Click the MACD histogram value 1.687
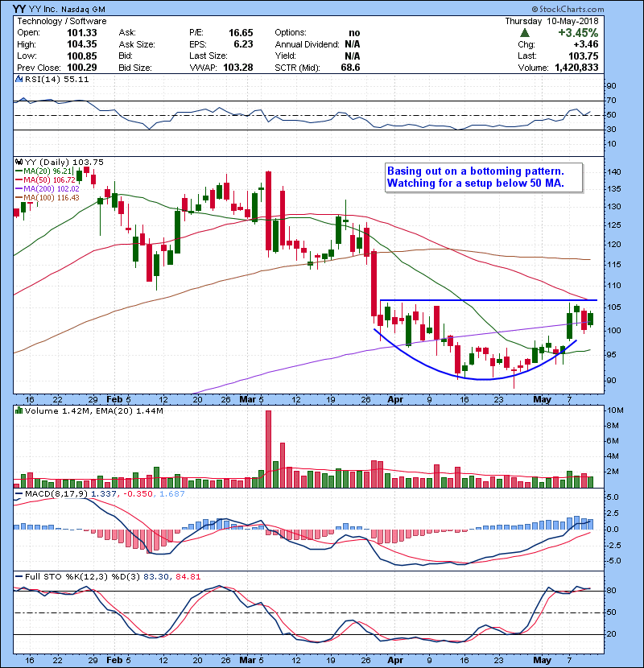 coord(171,494)
